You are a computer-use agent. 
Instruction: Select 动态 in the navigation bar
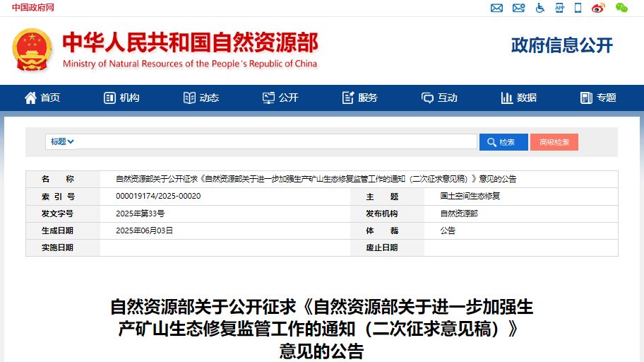pos(201,98)
